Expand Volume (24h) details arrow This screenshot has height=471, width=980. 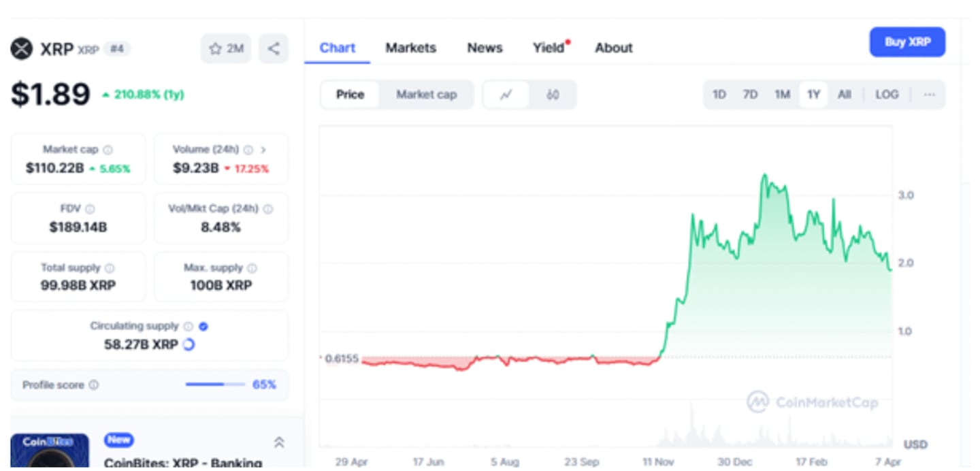tap(263, 149)
